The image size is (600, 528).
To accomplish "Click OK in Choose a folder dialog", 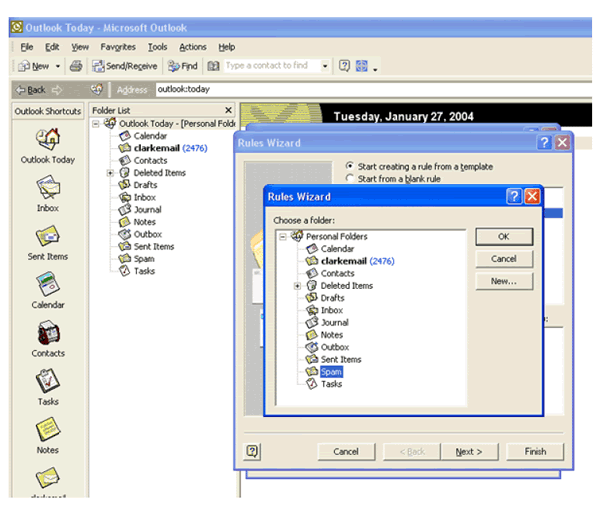I will 504,237.
